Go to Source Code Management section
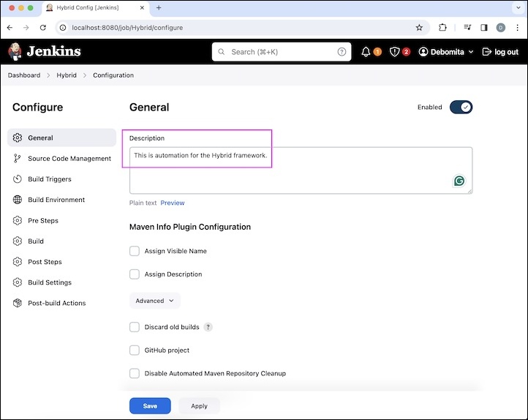This screenshot has height=420, width=528. click(69, 159)
